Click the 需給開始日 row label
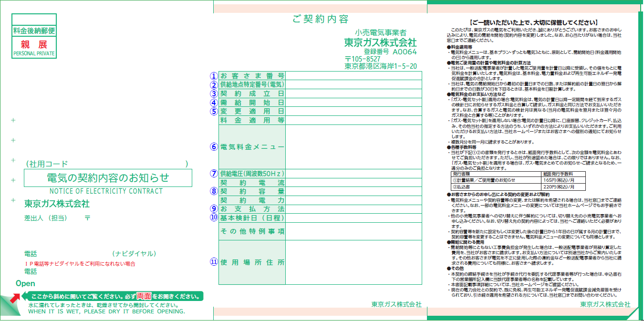This screenshot has width=644, height=321. click(x=252, y=103)
